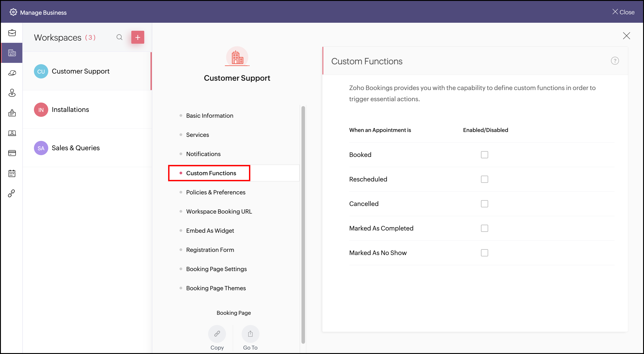Enable Marked As No Show checkbox
644x354 pixels.
[484, 253]
